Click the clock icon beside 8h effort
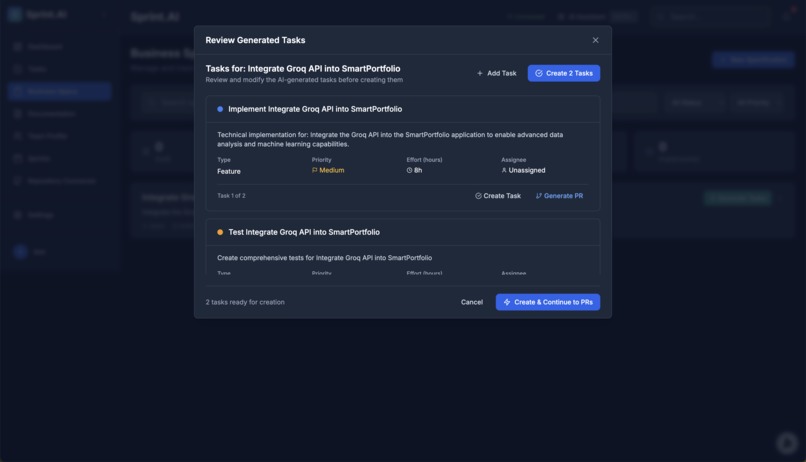Screen dimensions: 806x462 409,170
